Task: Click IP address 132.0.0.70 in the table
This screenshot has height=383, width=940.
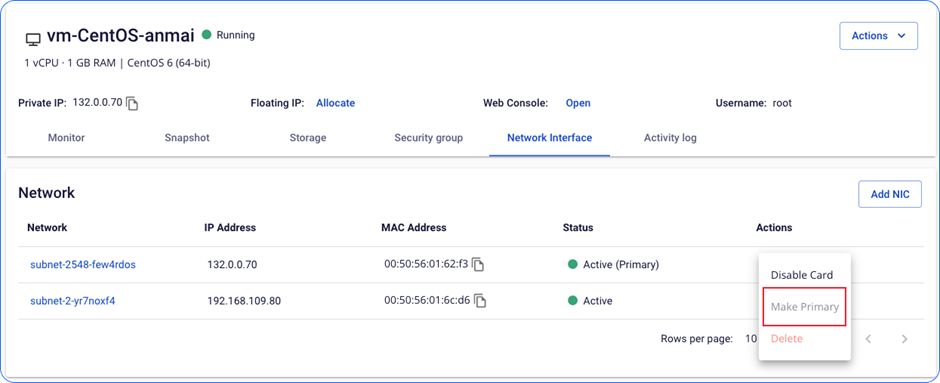Action: [232, 264]
